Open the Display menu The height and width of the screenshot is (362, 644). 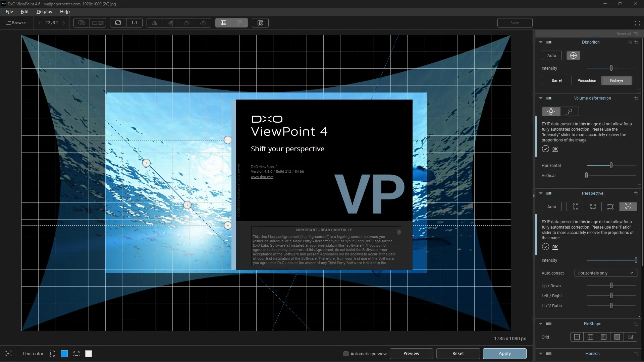pyautogui.click(x=44, y=11)
